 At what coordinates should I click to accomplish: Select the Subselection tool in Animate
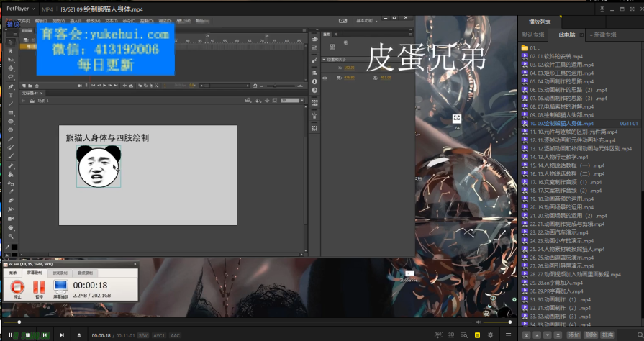click(11, 50)
